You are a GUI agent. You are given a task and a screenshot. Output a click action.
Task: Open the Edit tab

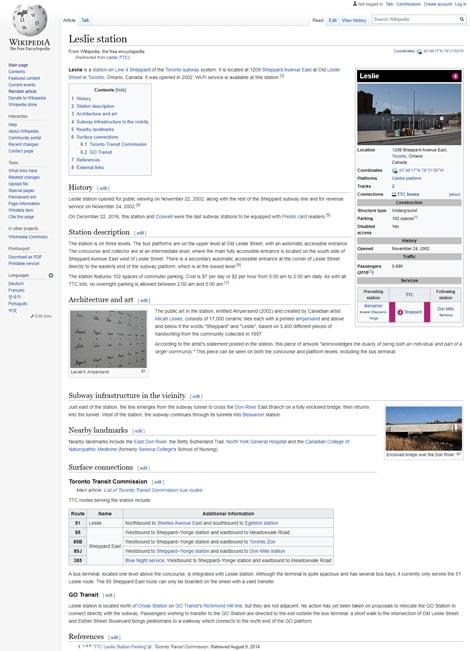click(333, 20)
